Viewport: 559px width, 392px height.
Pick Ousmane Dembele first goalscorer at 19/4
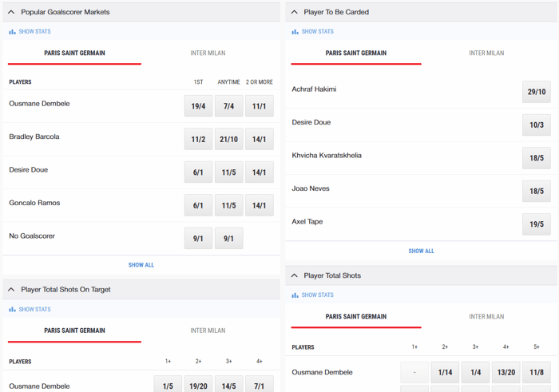pos(198,106)
